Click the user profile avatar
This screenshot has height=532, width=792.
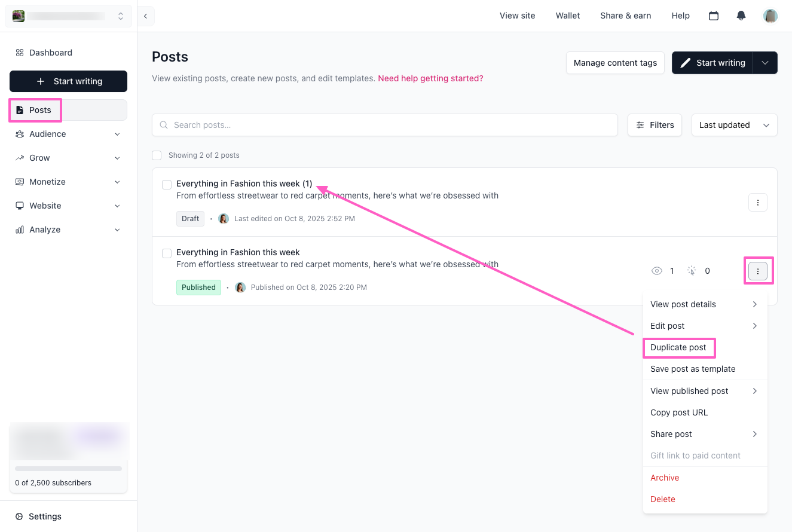point(770,16)
